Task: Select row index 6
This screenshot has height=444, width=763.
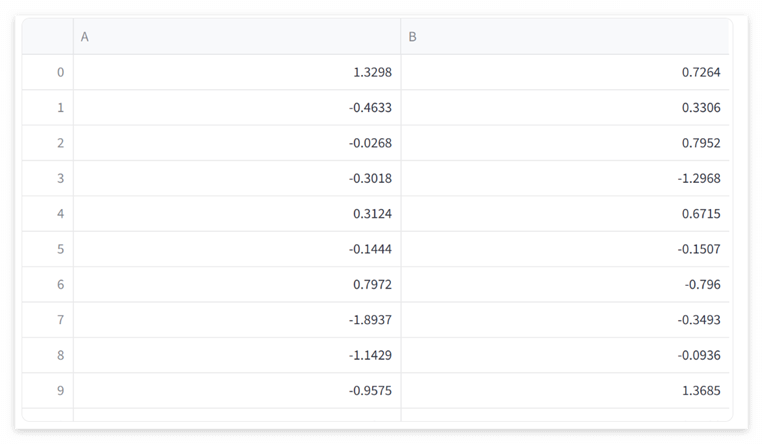Action: [x=48, y=284]
